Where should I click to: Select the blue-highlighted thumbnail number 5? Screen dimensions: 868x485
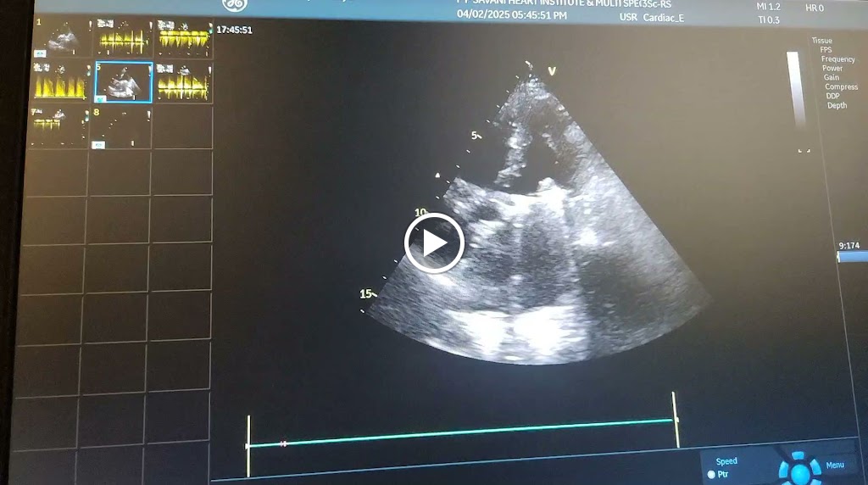point(124,82)
